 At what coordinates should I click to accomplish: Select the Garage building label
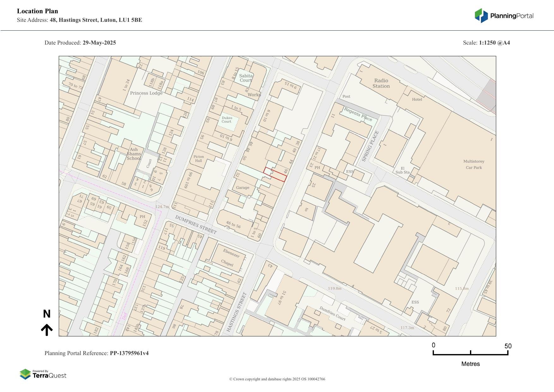243,188
